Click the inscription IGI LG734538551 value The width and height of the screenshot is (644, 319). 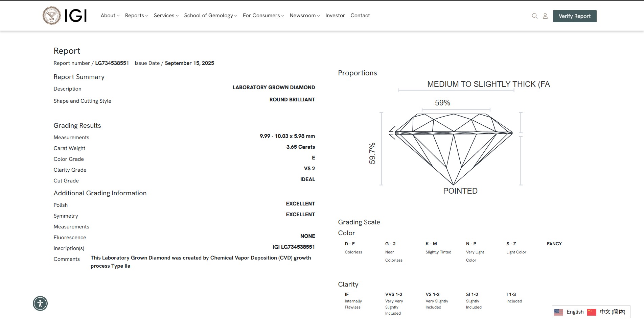click(294, 247)
